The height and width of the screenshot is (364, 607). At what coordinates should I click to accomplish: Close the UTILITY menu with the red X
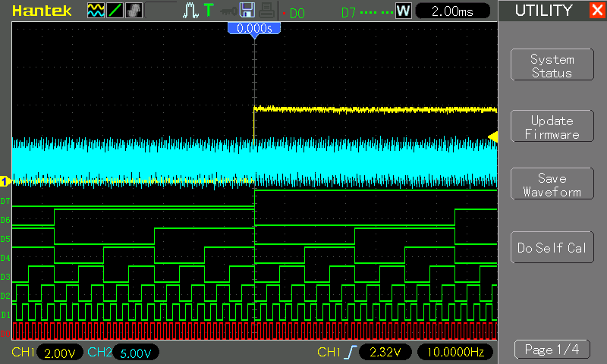click(597, 10)
